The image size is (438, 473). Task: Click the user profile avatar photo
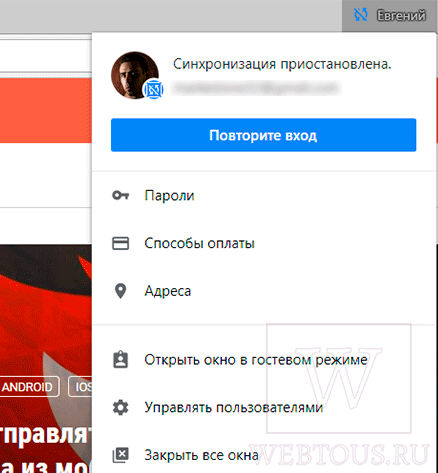pyautogui.click(x=135, y=75)
